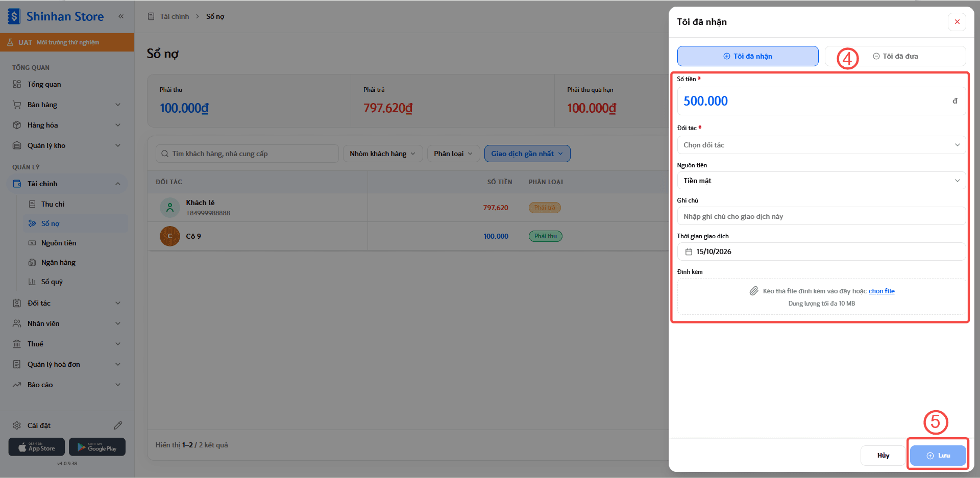Click the Cô 9 avatar icon
The height and width of the screenshot is (478, 980).
170,236
